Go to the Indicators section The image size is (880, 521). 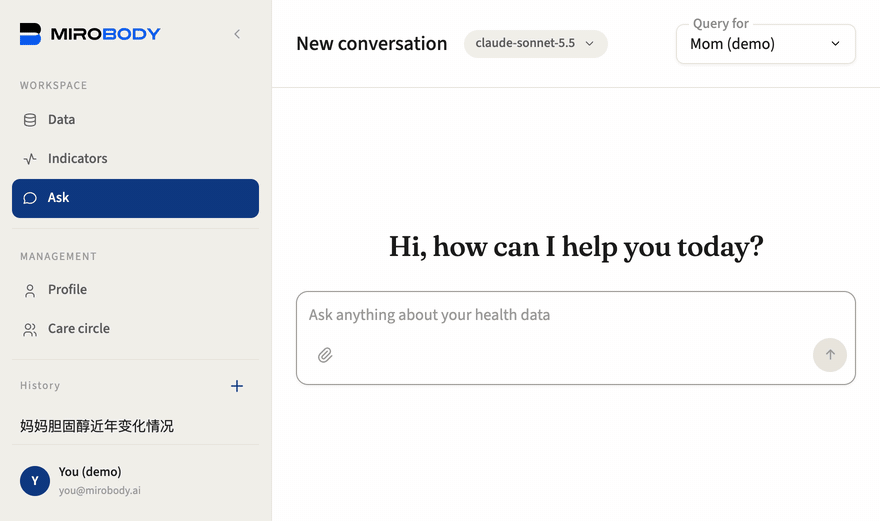pos(135,159)
